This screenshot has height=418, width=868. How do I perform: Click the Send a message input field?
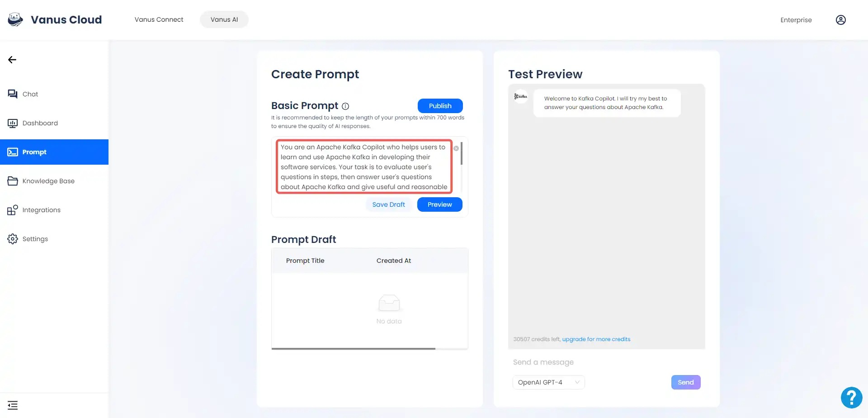pyautogui.click(x=607, y=362)
